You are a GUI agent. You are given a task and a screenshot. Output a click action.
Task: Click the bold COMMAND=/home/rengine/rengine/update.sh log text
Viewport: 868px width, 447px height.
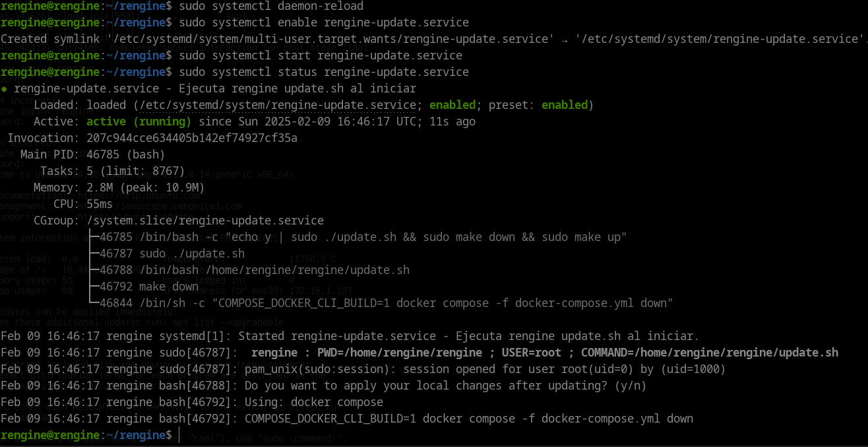click(710, 353)
